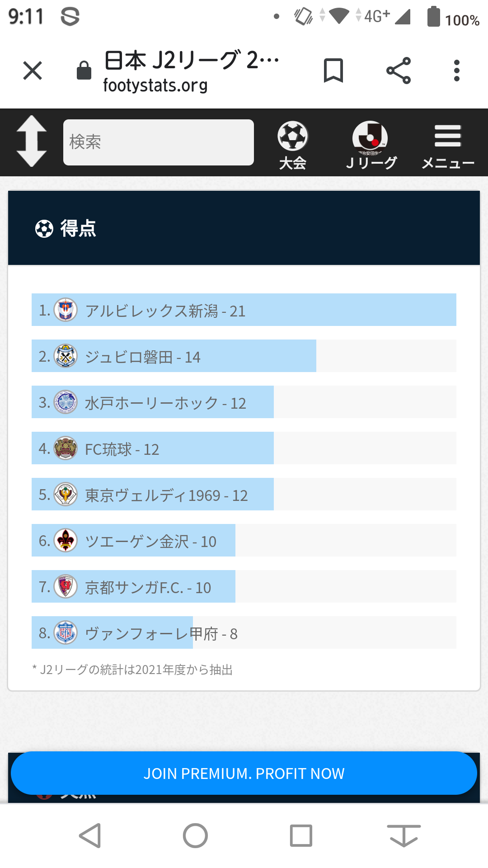Screen dimensions: 488x868
Task: Tap the ジュビロ磐田 team crest
Action: [66, 356]
